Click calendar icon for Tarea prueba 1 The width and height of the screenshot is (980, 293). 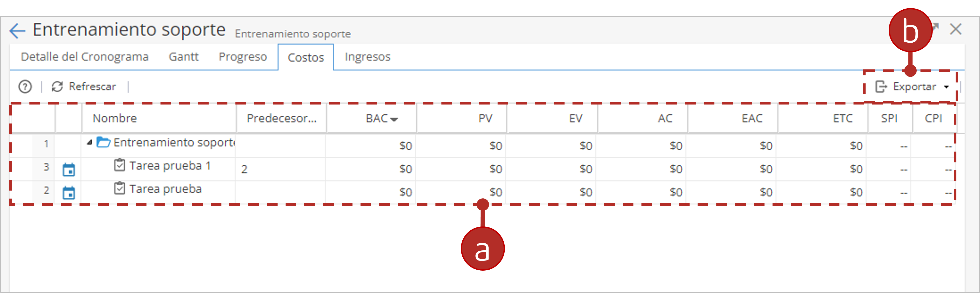[69, 169]
